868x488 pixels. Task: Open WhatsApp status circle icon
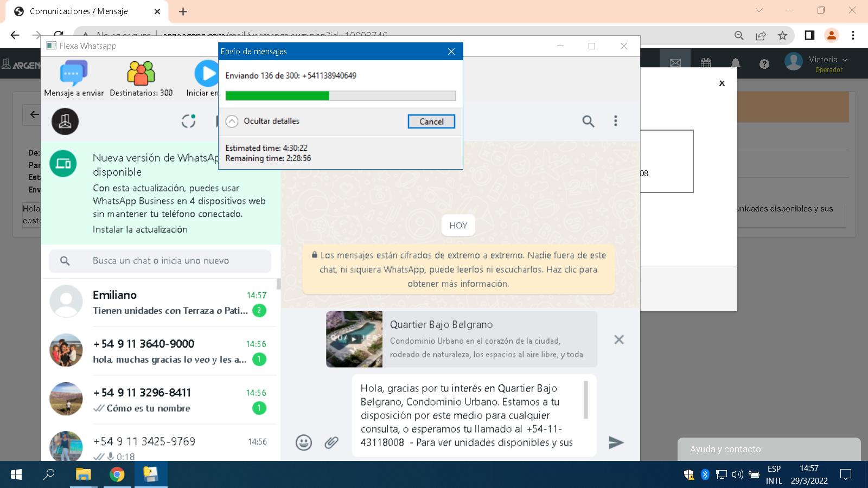pyautogui.click(x=188, y=121)
